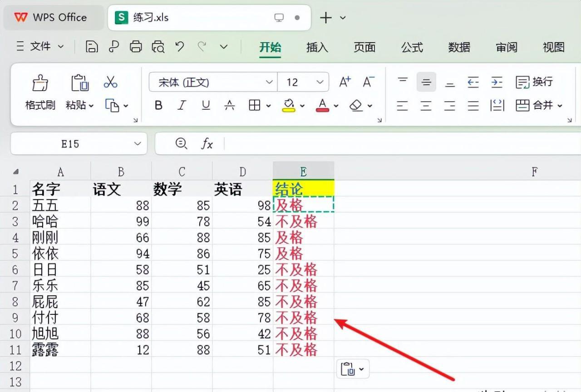The width and height of the screenshot is (581, 392).
Task: Click the Save icon in quick access bar
Action: click(x=92, y=46)
